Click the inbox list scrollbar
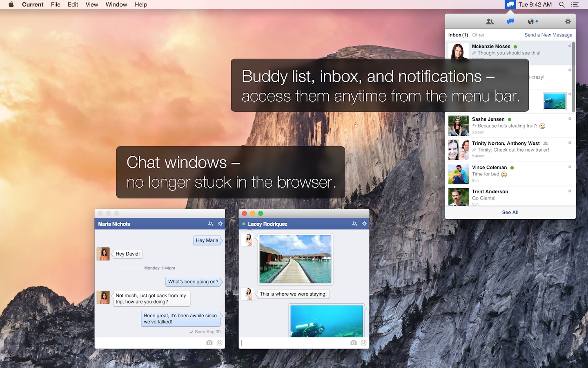This screenshot has width=588, height=368. point(573,78)
